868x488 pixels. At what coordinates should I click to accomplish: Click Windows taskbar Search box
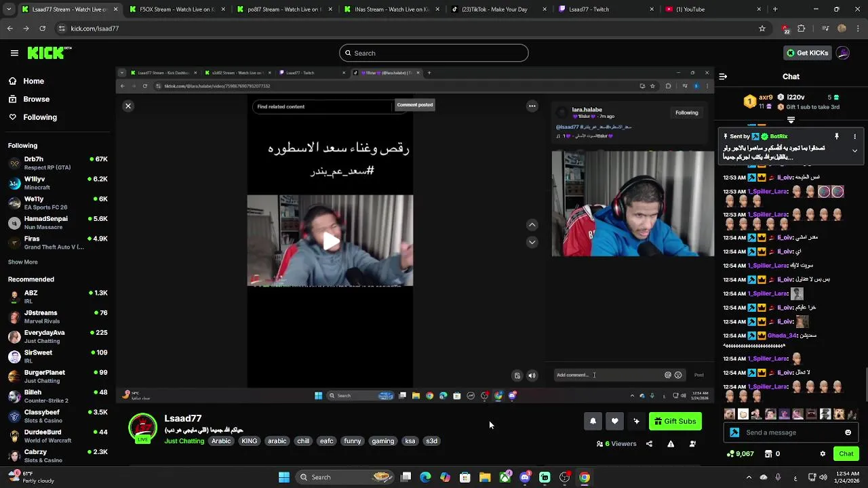[344, 477]
